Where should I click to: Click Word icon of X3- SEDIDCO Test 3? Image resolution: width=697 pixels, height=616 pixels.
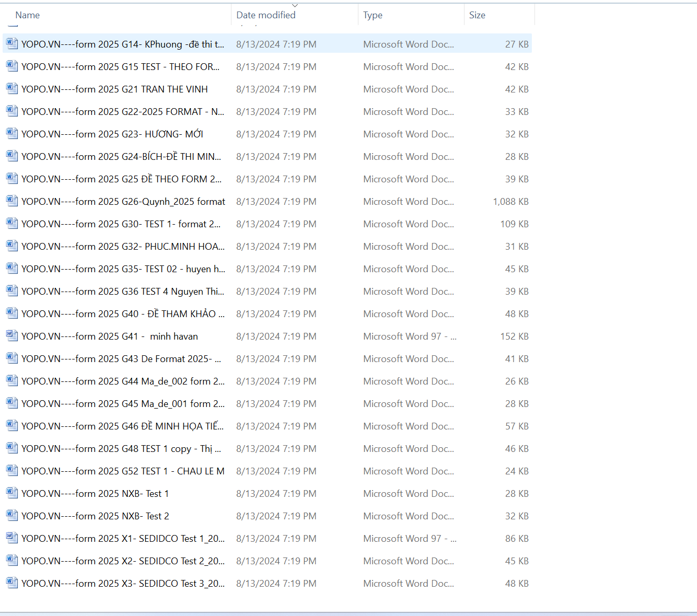[x=12, y=583]
